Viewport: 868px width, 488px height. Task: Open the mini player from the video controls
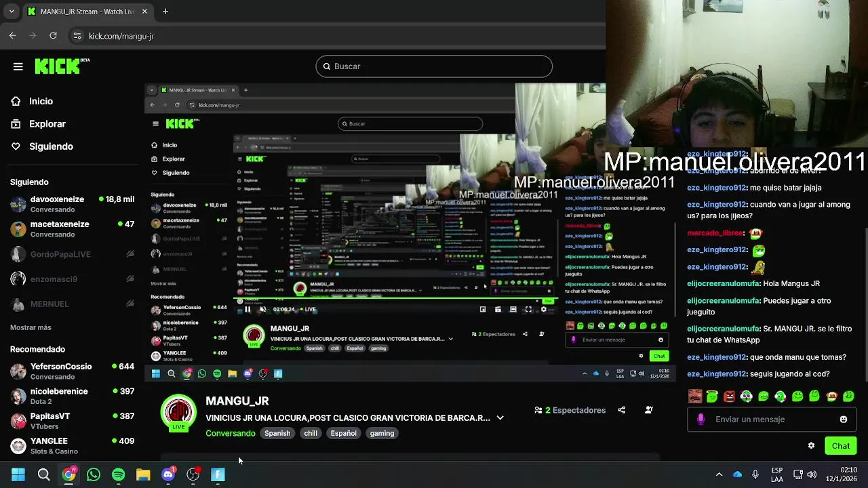[x=483, y=309]
